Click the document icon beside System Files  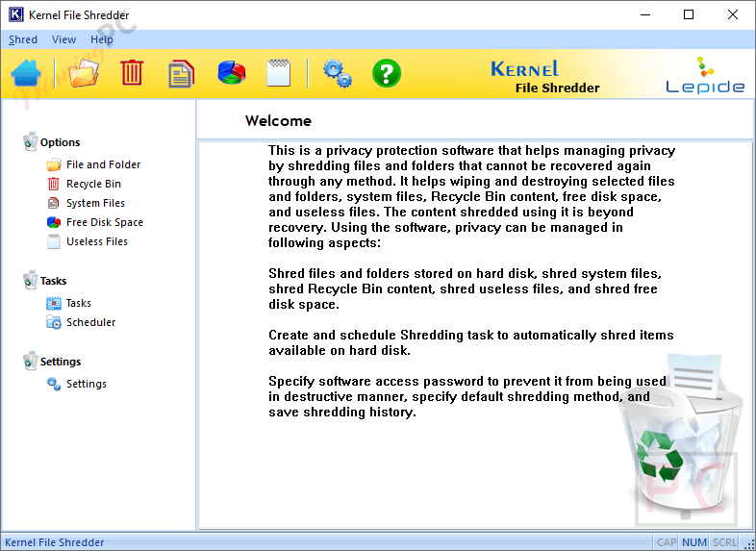pos(54,203)
